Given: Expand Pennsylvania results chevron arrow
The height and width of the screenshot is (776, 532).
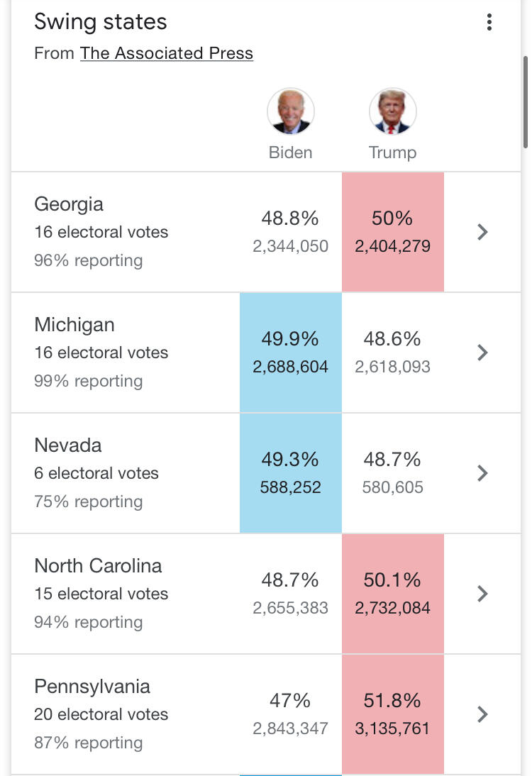Looking at the screenshot, I should [482, 714].
